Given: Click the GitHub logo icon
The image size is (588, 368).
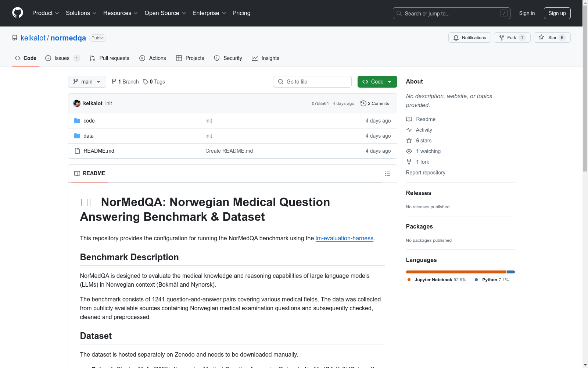Looking at the screenshot, I should tap(18, 13).
